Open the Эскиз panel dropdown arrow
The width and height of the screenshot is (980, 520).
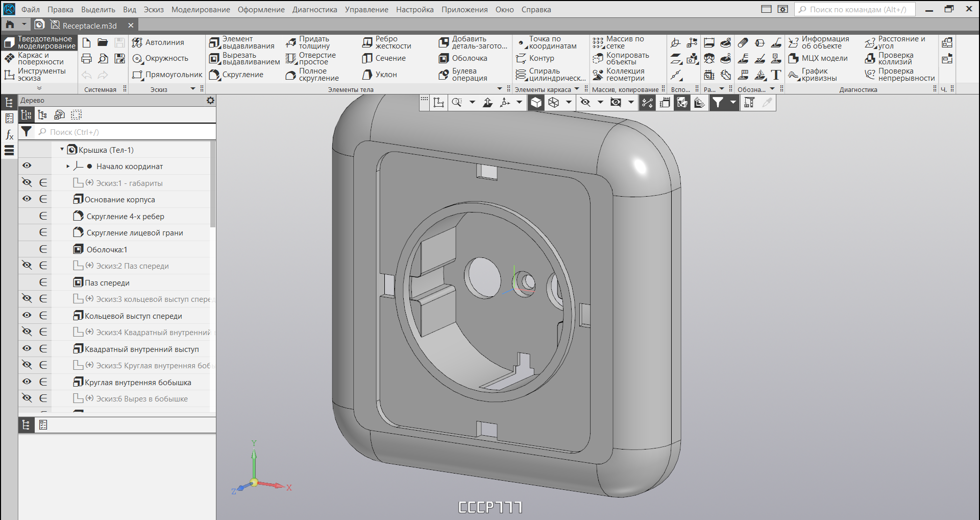193,89
